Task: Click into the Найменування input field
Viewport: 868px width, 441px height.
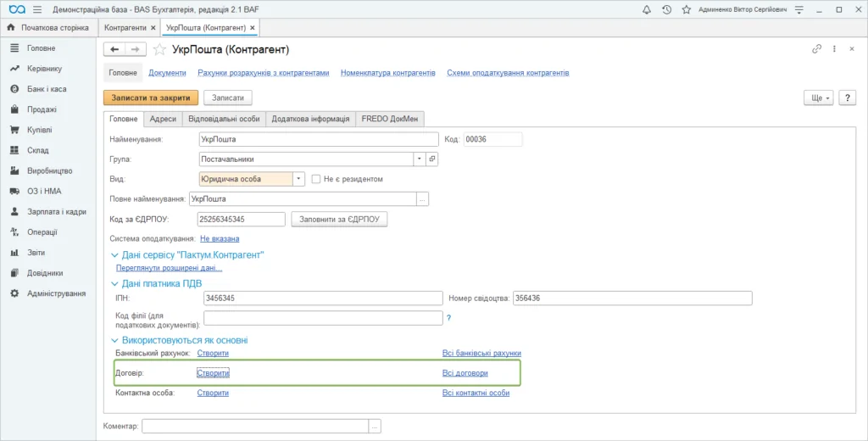Action: click(320, 139)
